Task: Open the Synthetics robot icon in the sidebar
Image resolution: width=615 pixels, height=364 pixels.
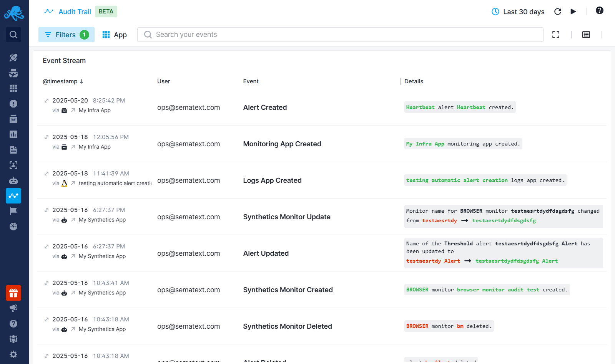Action: (13, 180)
